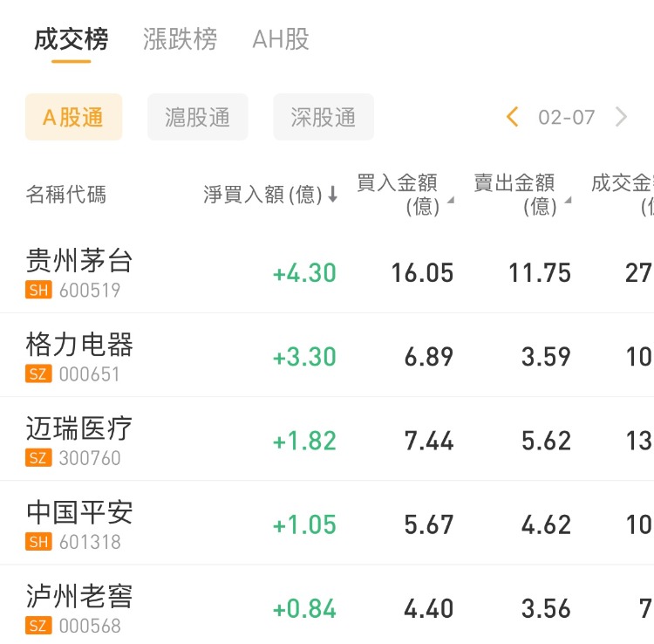Click the SZ badge under 泸州老窖
This screenshot has width=654, height=644.
point(38,626)
